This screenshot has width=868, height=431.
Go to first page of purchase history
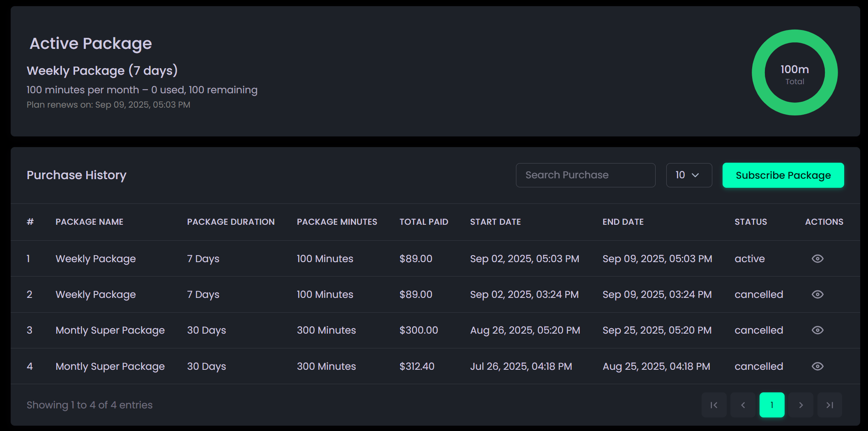pos(714,405)
